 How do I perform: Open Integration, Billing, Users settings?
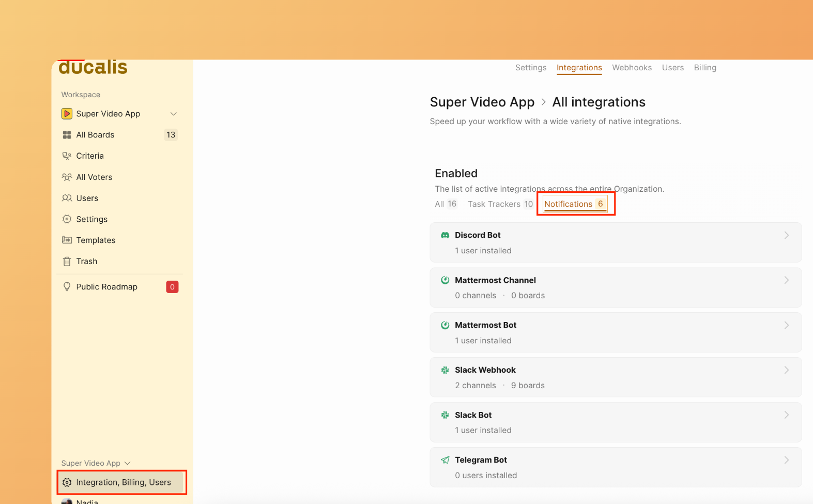coord(122,482)
